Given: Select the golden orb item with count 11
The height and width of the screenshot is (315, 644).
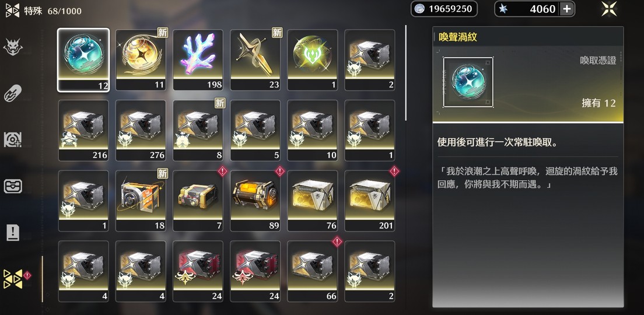Looking at the screenshot, I should (x=141, y=60).
